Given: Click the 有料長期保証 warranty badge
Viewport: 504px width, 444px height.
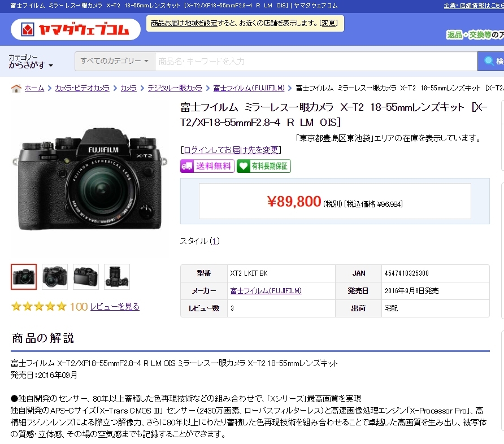Looking at the screenshot, I should [264, 166].
